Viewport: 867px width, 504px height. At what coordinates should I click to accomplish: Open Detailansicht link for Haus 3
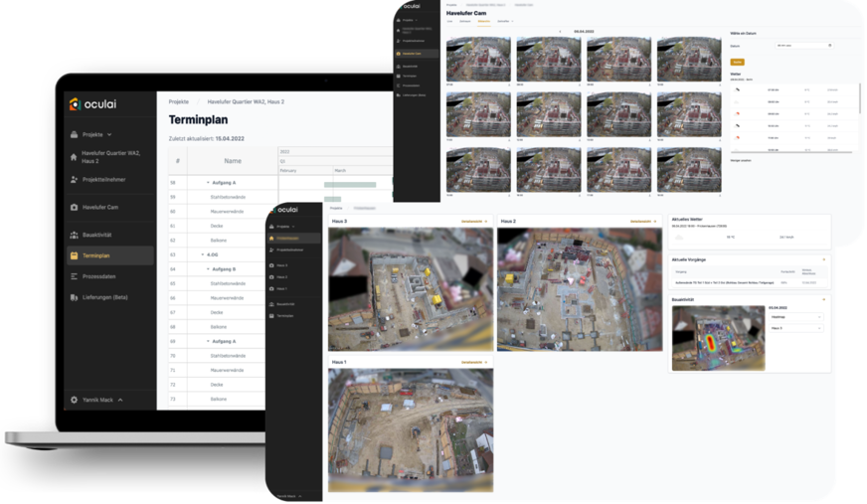tap(474, 221)
